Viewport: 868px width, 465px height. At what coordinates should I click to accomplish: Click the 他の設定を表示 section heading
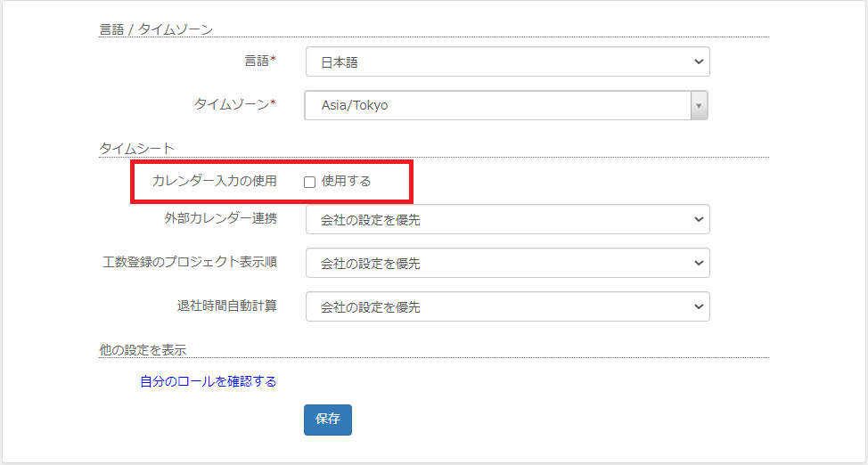coord(143,350)
